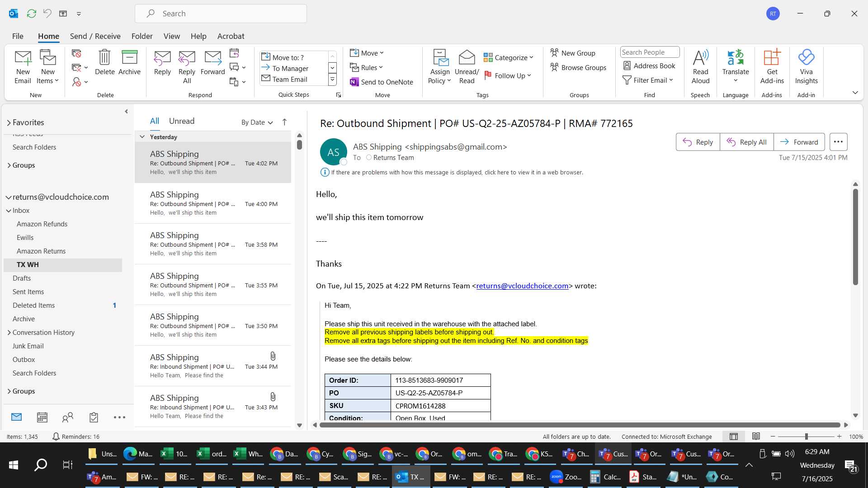Open the Calendar view icon
The image size is (868, 488).
tap(42, 417)
